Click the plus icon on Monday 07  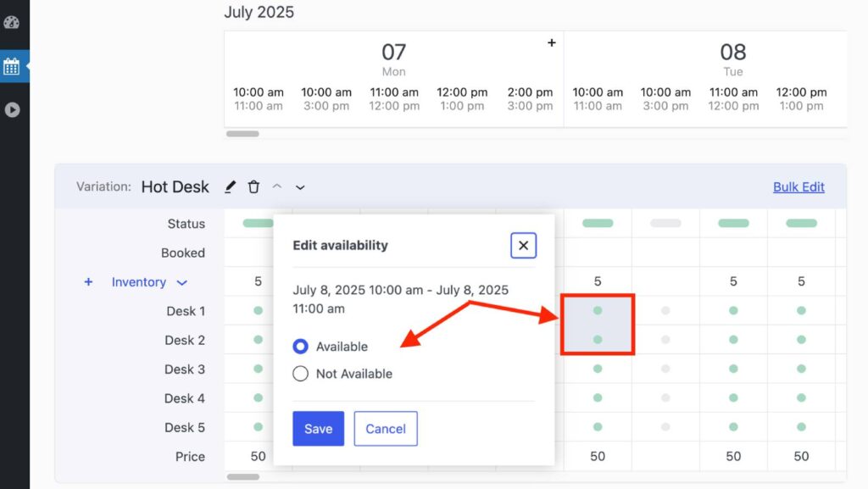click(551, 42)
